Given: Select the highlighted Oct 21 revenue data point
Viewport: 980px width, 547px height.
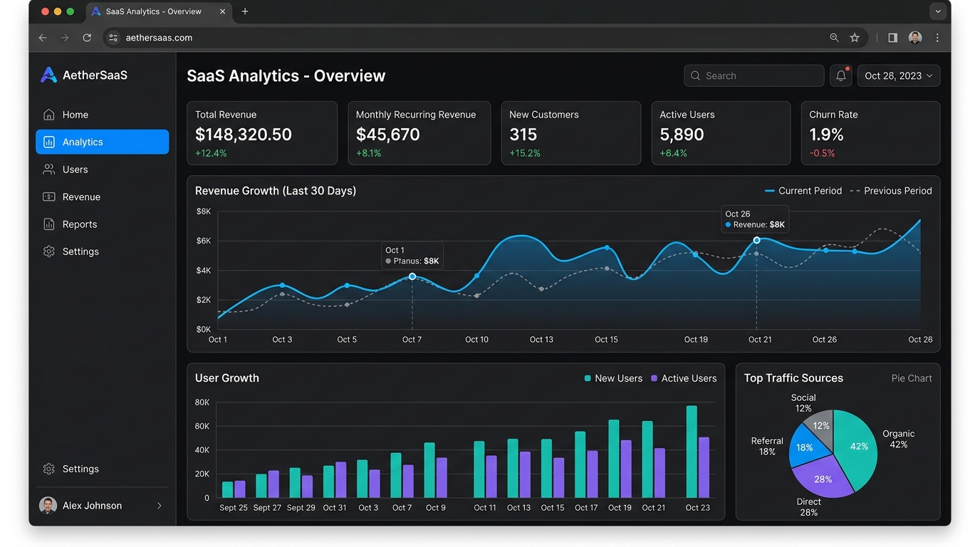Looking at the screenshot, I should [756, 241].
